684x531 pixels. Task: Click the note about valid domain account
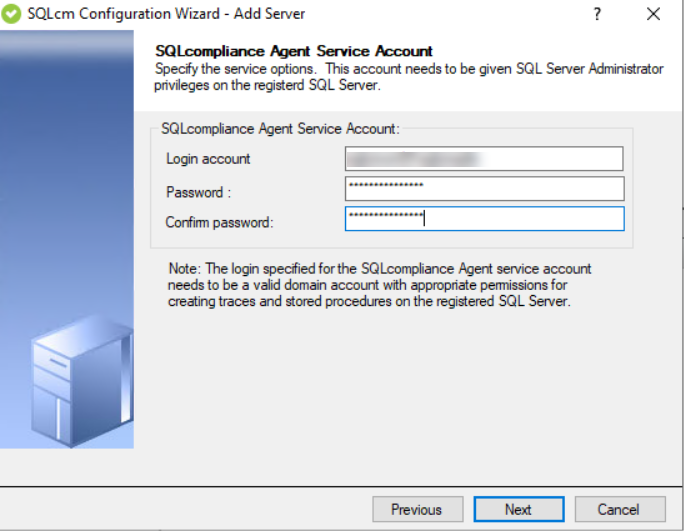[x=370, y=285]
